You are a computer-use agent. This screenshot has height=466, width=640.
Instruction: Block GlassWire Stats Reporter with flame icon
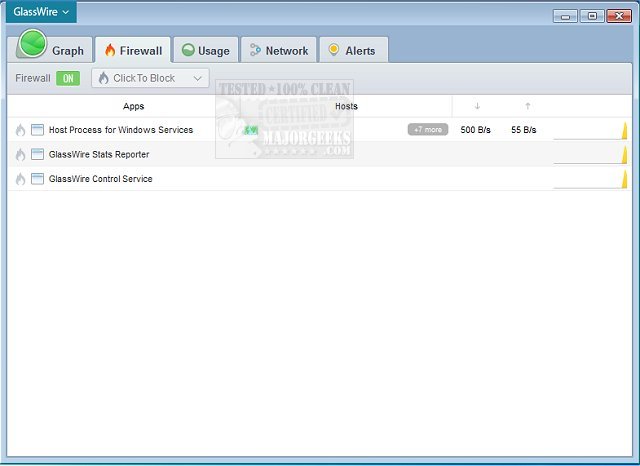click(x=20, y=155)
